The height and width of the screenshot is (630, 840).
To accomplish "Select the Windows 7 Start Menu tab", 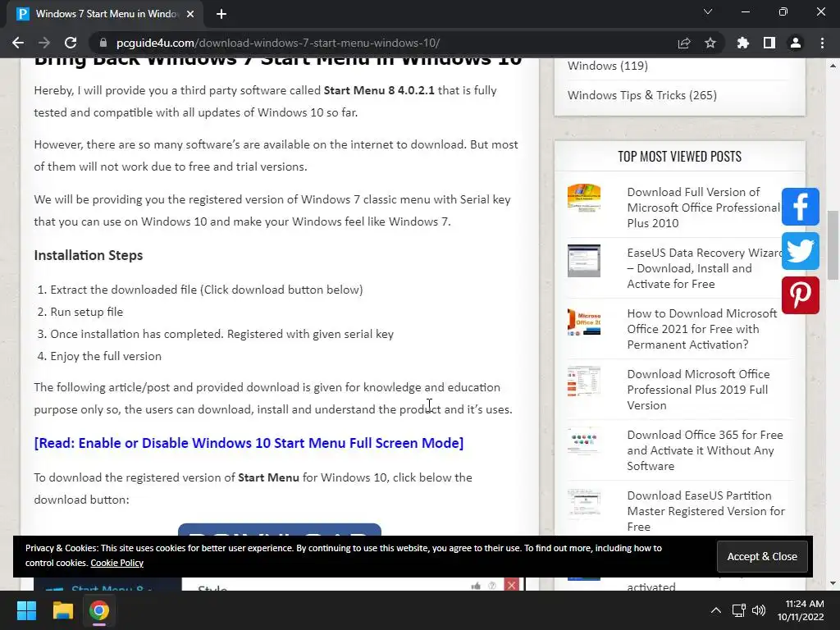I will pos(105,14).
